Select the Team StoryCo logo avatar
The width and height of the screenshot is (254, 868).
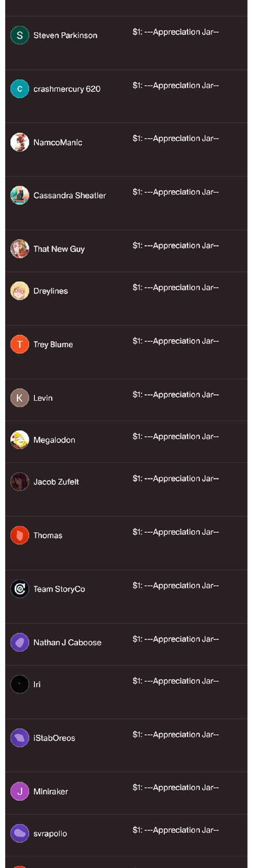tap(19, 589)
